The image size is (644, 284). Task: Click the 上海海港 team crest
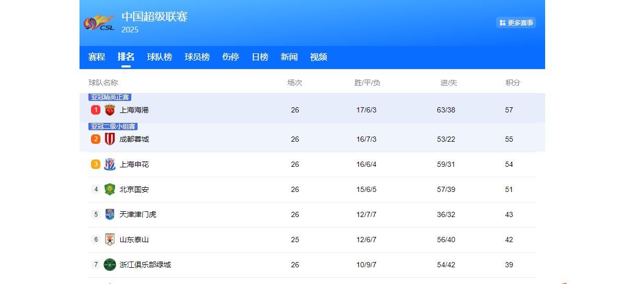(110, 110)
